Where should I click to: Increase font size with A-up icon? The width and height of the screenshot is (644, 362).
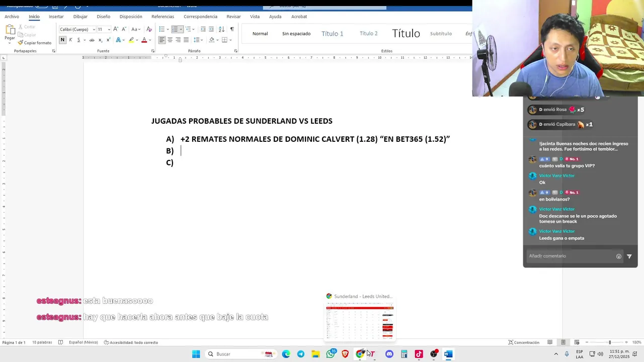click(116, 29)
